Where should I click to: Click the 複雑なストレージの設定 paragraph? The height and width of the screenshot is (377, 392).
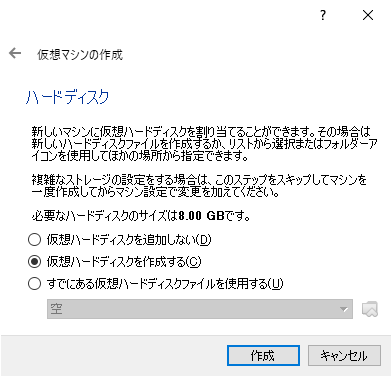pyautogui.click(x=199, y=186)
